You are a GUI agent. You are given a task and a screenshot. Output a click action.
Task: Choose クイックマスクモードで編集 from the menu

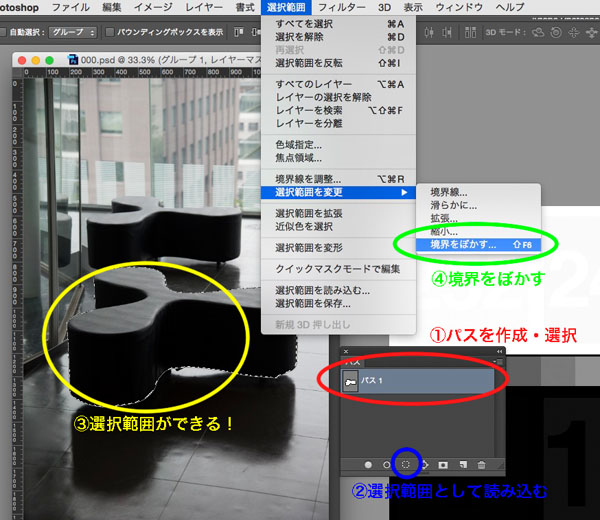point(337,269)
